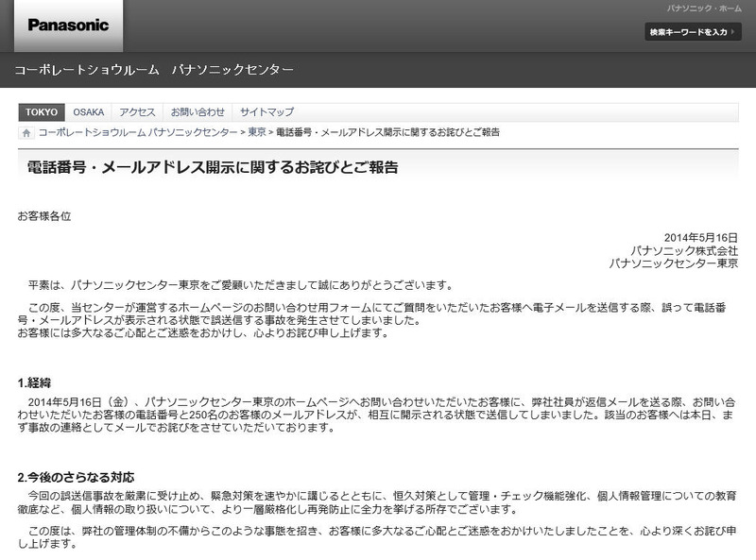Viewport: 756px width, 560px height.
Task: Switch to the OSAKA tab
Action: 89,111
